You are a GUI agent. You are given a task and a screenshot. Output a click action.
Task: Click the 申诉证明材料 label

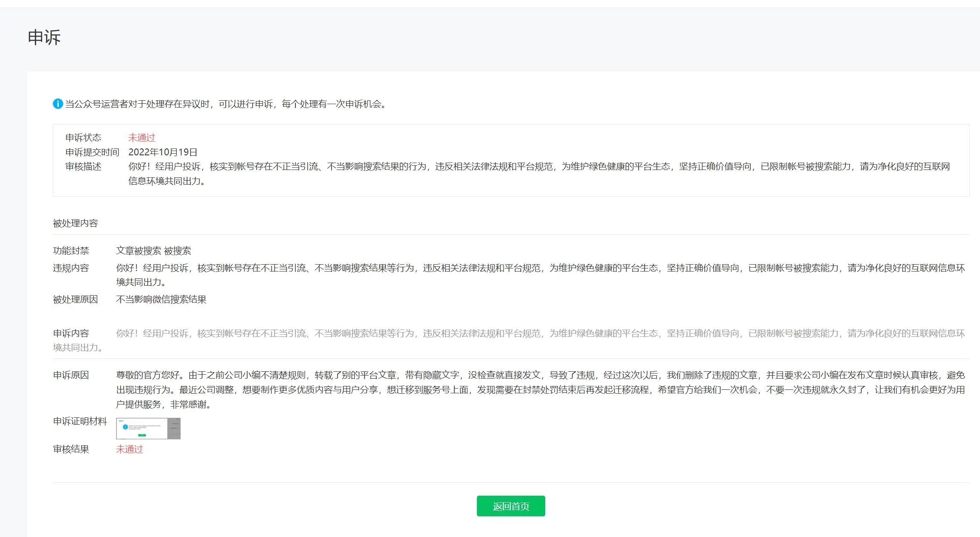point(80,421)
